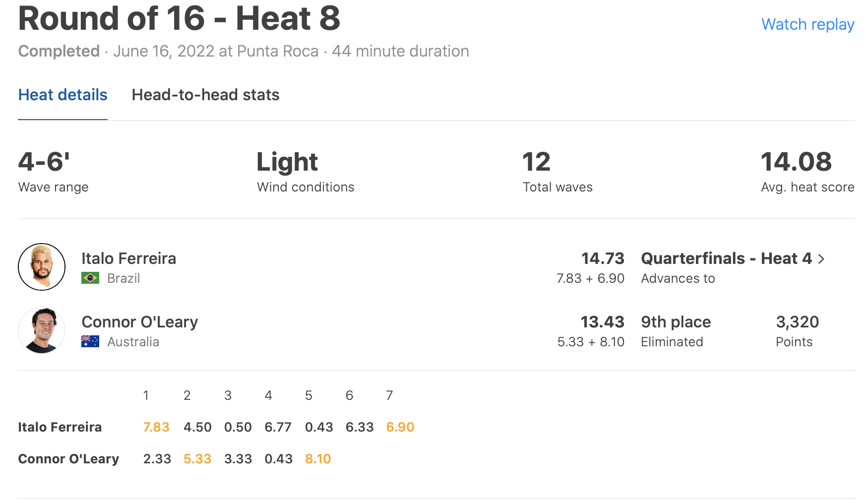
Task: Select the Heat details tab
Action: tap(62, 95)
